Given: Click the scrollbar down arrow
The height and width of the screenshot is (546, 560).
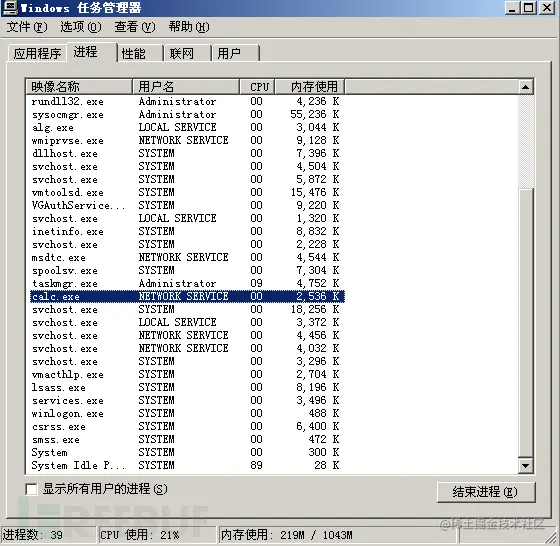Looking at the screenshot, I should 525,466.
